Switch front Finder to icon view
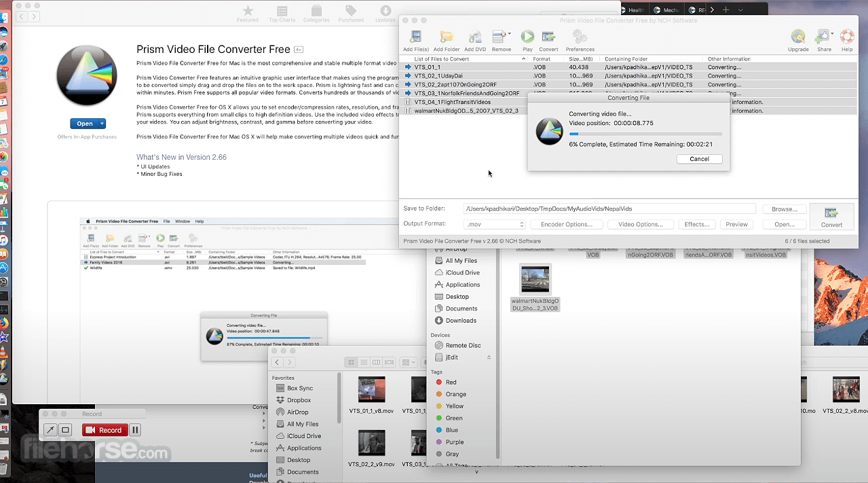 click(x=351, y=363)
